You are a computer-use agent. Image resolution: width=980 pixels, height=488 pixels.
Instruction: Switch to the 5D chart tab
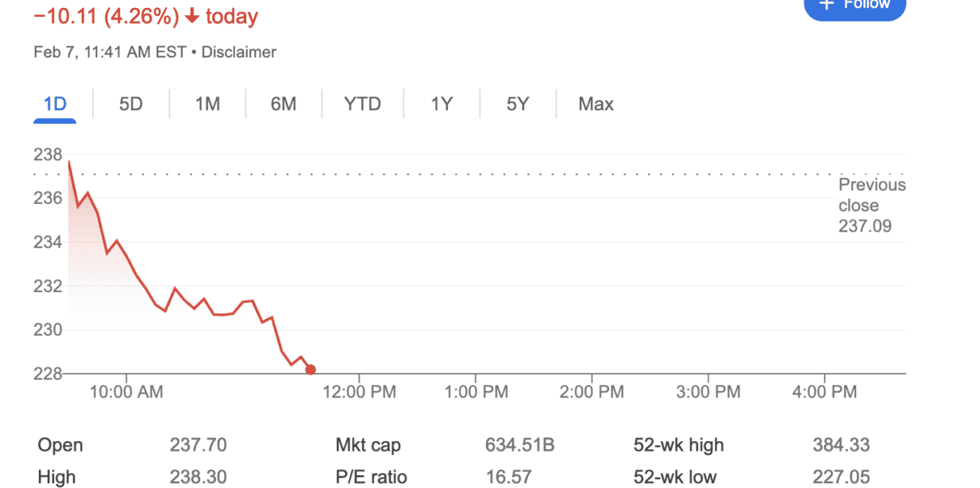[130, 104]
